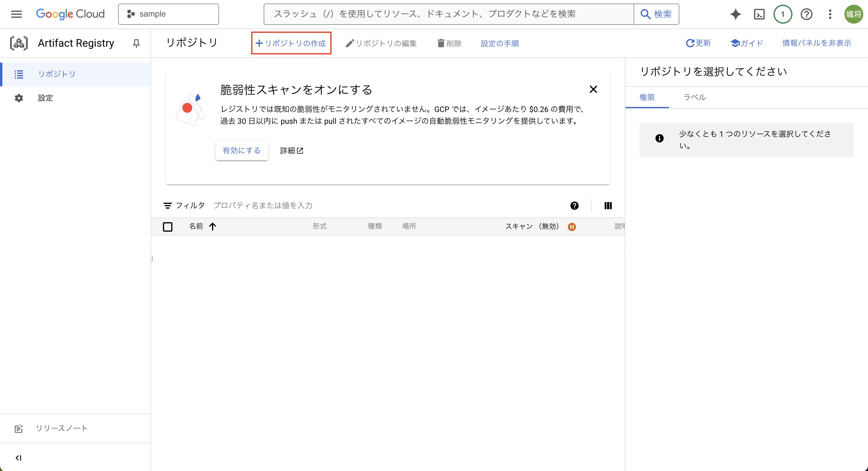
Task: Dismiss the vulnerability scanning banner
Action: click(x=593, y=89)
